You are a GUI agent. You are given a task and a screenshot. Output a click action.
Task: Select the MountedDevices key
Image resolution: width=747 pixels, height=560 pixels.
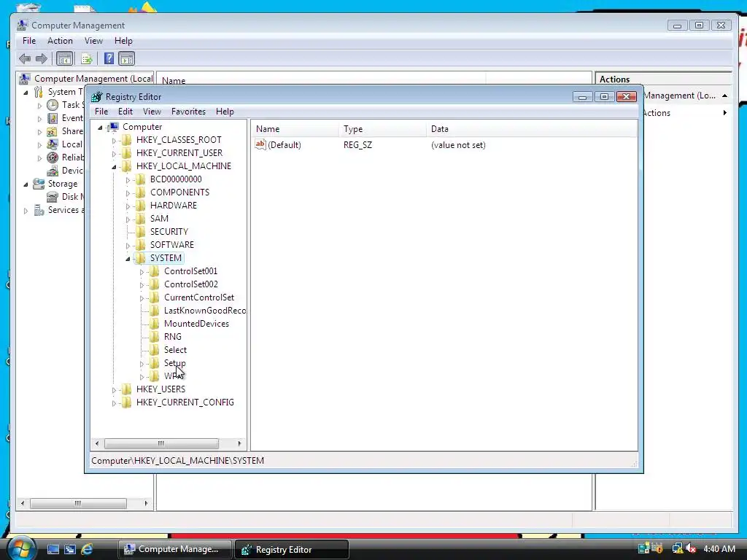(x=196, y=324)
